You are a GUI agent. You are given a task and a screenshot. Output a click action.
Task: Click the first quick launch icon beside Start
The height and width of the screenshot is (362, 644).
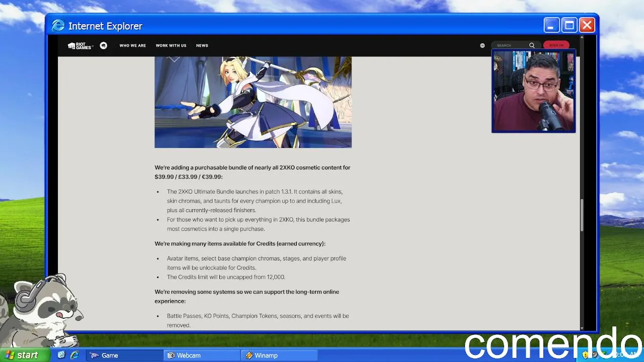[61, 355]
